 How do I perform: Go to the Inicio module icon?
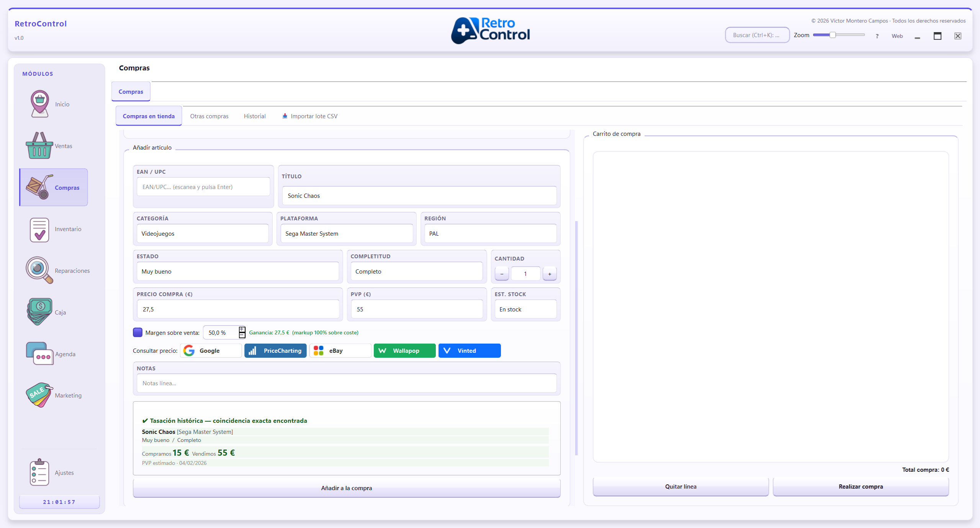pyautogui.click(x=40, y=104)
